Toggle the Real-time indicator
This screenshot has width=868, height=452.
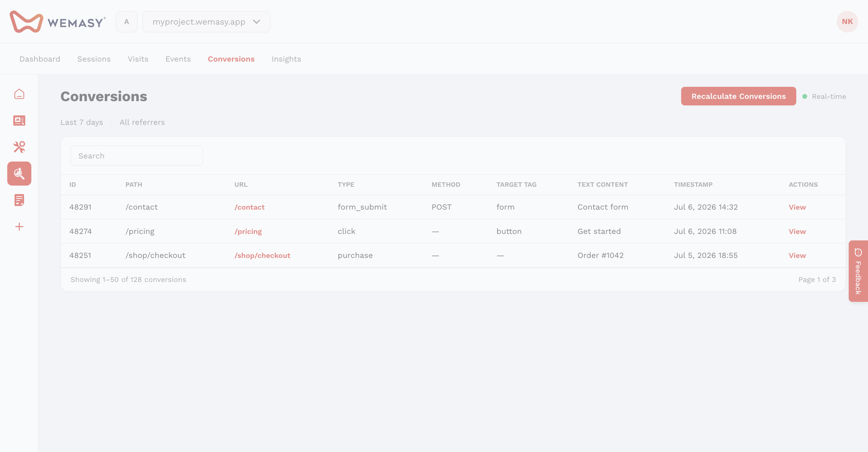(824, 97)
